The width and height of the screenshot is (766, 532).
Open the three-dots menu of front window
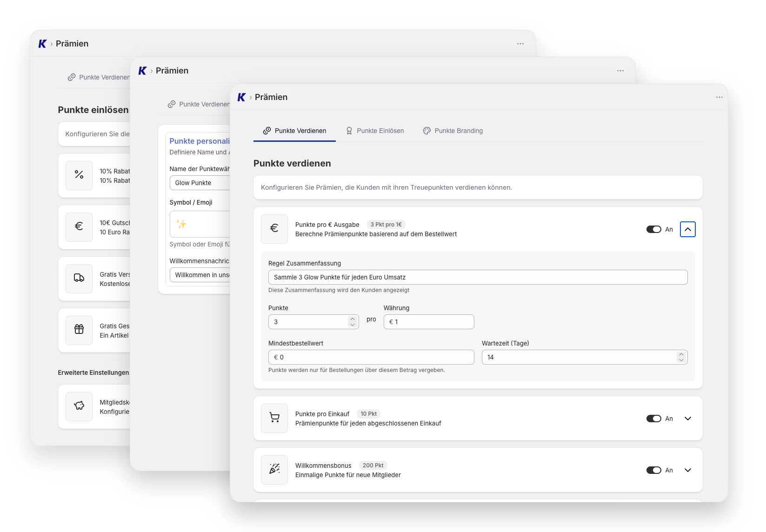pos(719,97)
